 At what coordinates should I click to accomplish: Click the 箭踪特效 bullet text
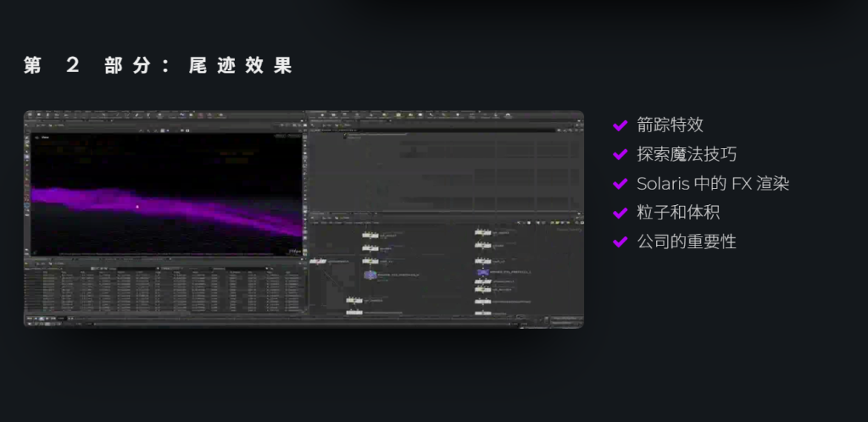[x=670, y=126]
